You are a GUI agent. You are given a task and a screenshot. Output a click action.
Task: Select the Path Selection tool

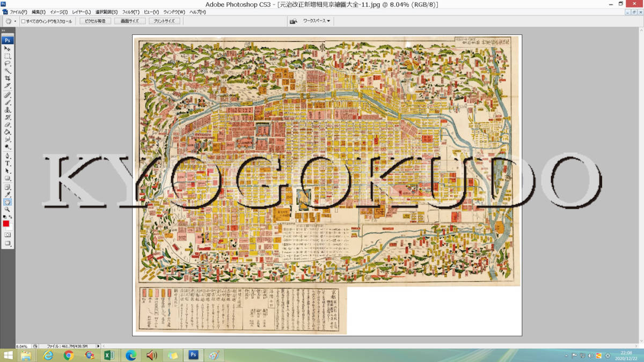click(x=8, y=171)
